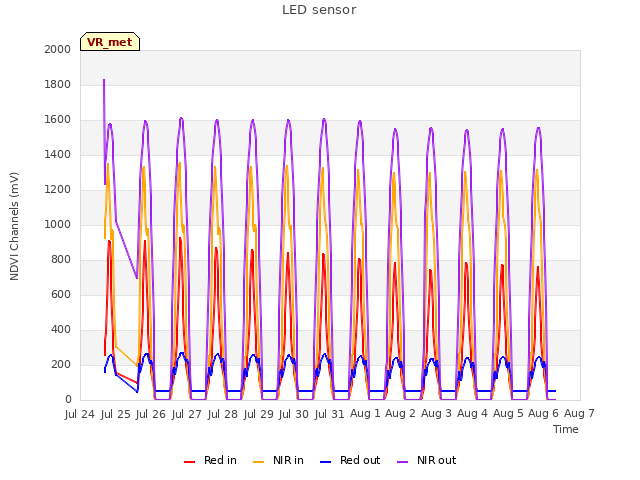Click the Aug 3 x-axis label
The width and height of the screenshot is (640, 480).
click(436, 413)
